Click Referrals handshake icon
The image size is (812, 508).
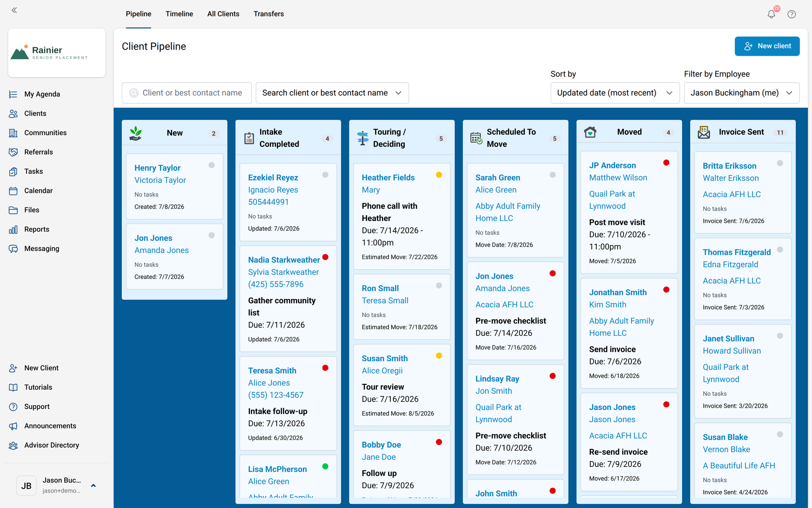click(x=13, y=152)
